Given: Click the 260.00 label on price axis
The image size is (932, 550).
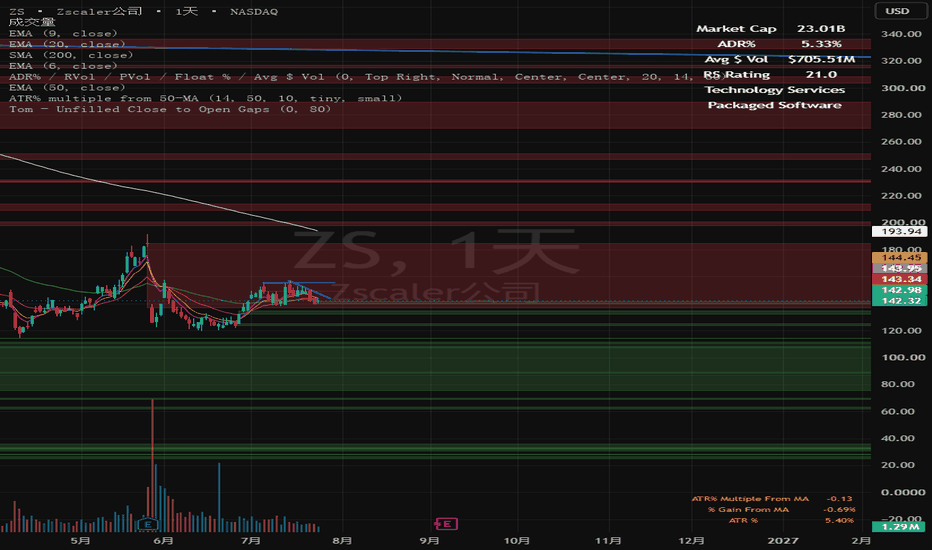Looking at the screenshot, I should tap(902, 142).
